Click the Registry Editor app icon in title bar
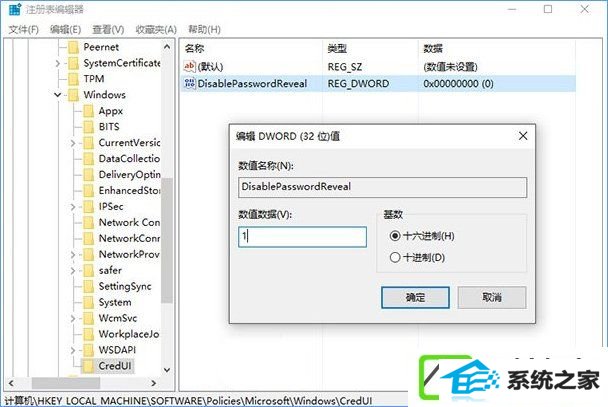 [15, 9]
